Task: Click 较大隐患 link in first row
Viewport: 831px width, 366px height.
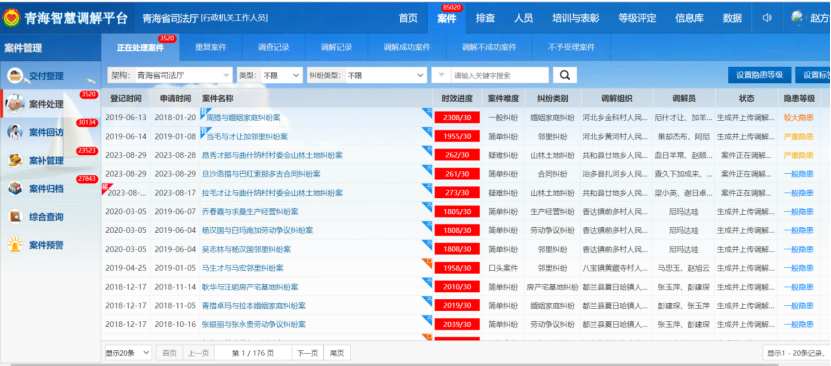Action: (799, 118)
